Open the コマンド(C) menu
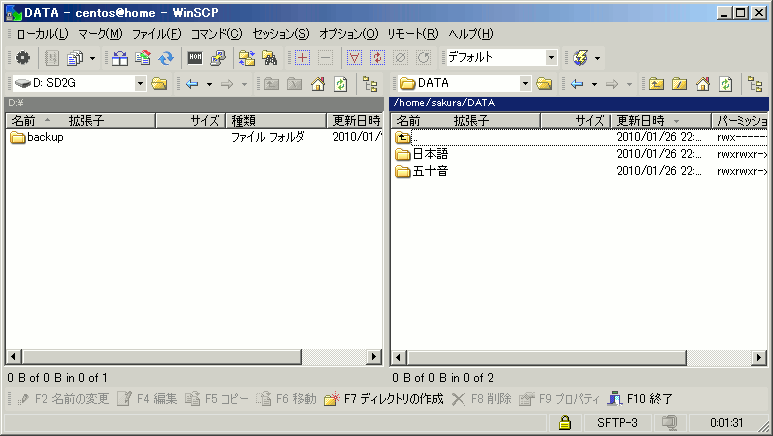The image size is (773, 436). click(x=216, y=34)
